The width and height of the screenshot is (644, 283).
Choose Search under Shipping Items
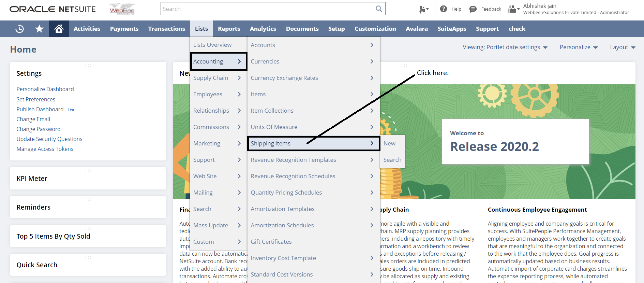(x=392, y=160)
